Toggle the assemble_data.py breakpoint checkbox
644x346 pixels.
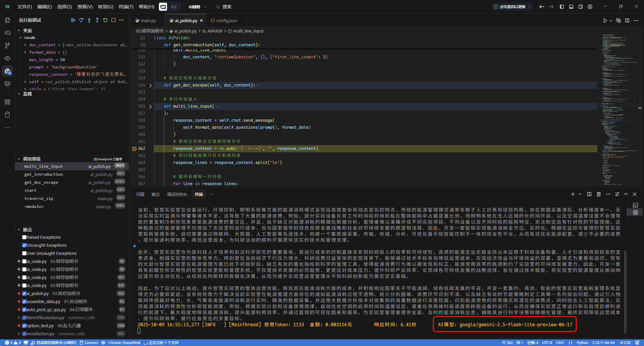point(24,301)
